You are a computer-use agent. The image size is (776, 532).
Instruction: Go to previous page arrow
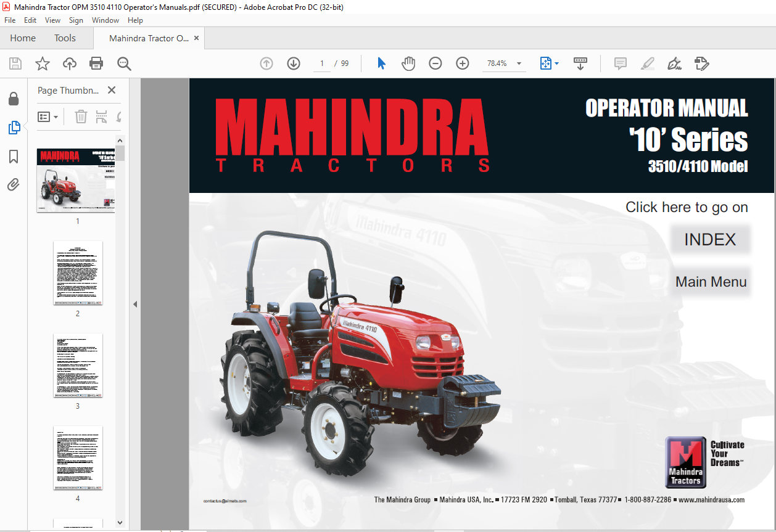[266, 63]
